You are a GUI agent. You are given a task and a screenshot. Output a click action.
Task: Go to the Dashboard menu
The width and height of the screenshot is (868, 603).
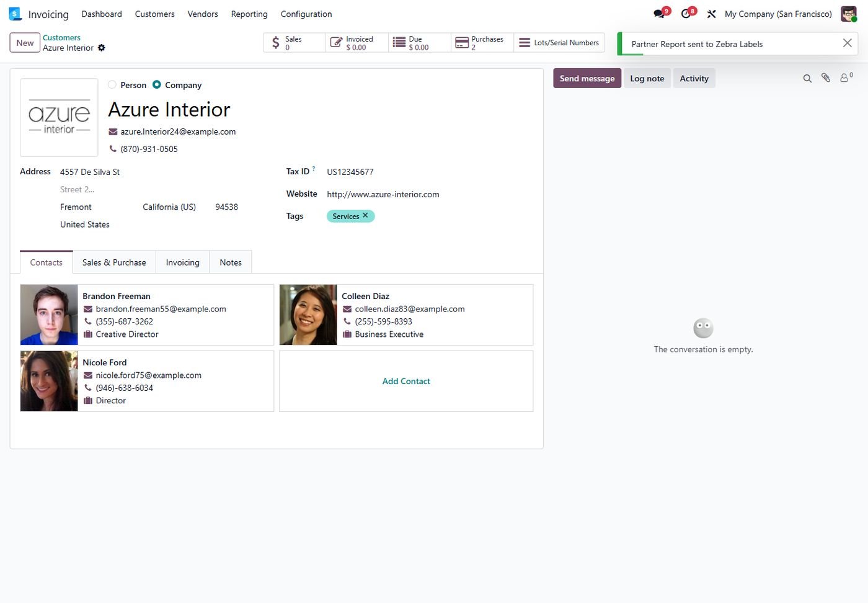[102, 14]
